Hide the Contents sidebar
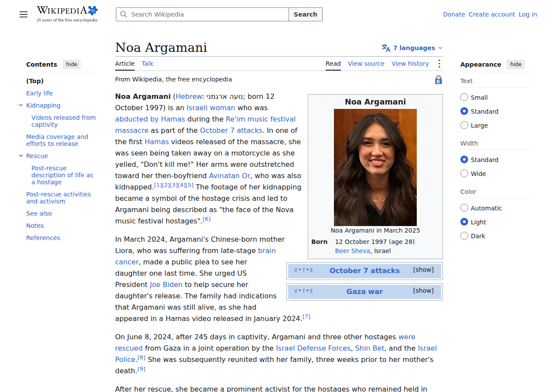558x392 pixels. click(x=71, y=64)
